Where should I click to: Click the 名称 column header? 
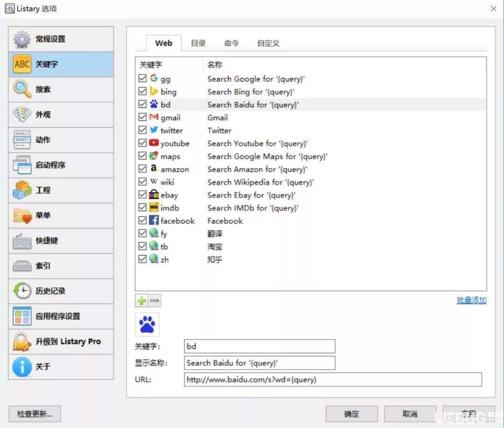(x=215, y=64)
